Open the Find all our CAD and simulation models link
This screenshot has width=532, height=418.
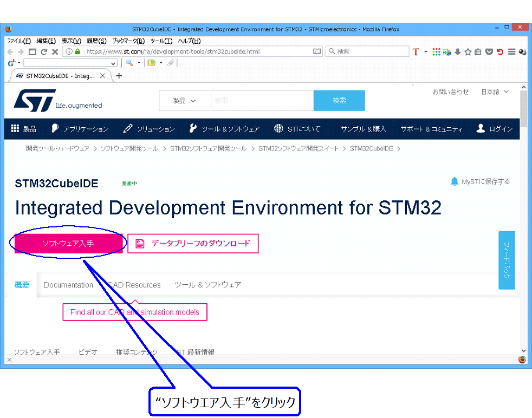pyautogui.click(x=134, y=312)
